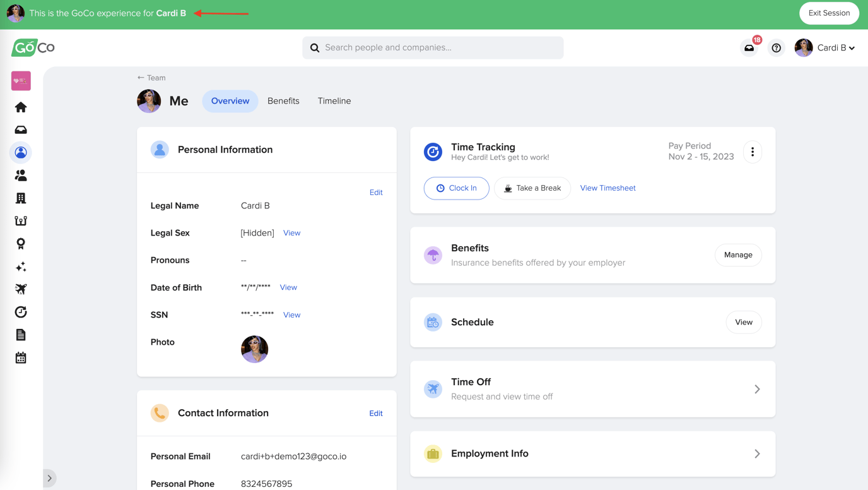Switch to the Benefits tab

click(283, 100)
